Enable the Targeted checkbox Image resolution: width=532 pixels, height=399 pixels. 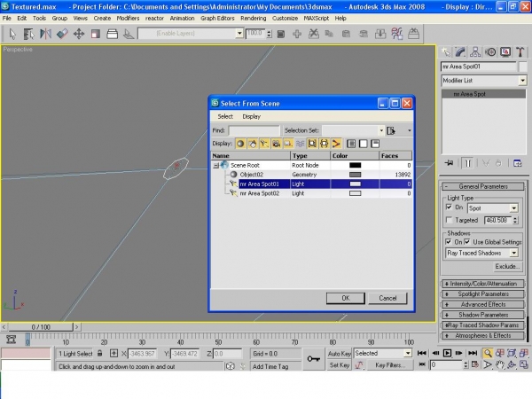click(449, 220)
